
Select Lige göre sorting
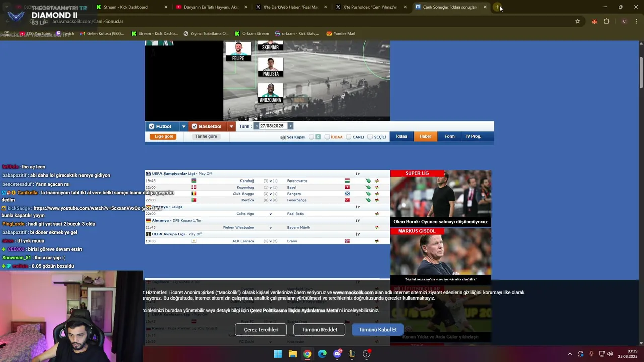[163, 137]
